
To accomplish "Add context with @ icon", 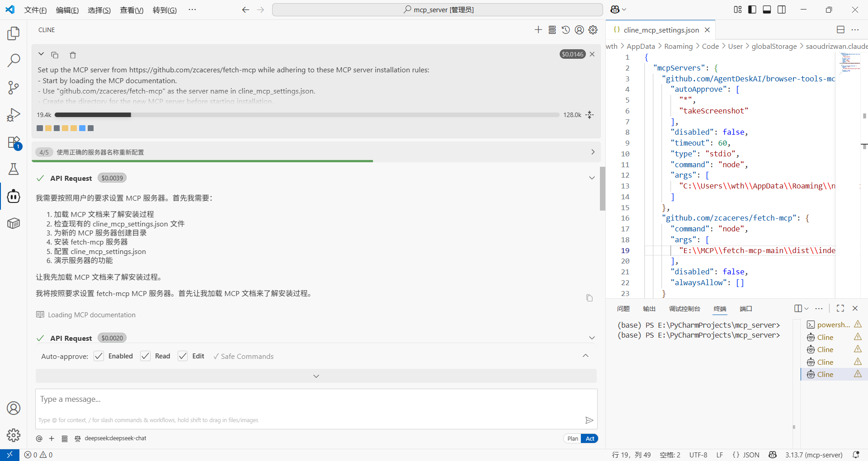I will click(39, 438).
